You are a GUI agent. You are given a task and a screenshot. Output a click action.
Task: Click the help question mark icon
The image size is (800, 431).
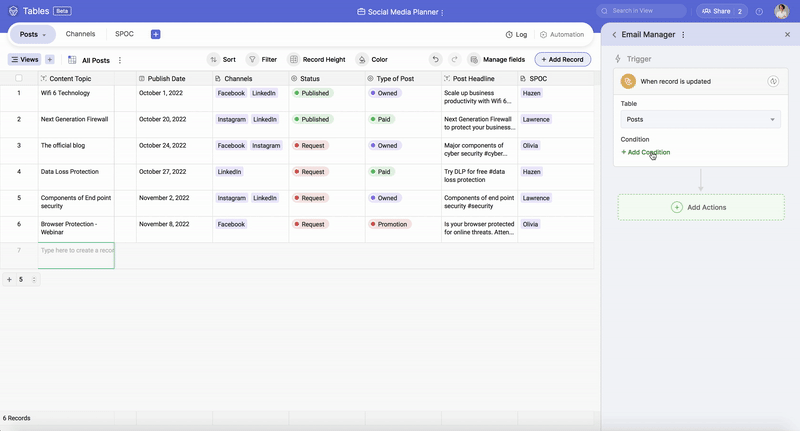(x=759, y=12)
